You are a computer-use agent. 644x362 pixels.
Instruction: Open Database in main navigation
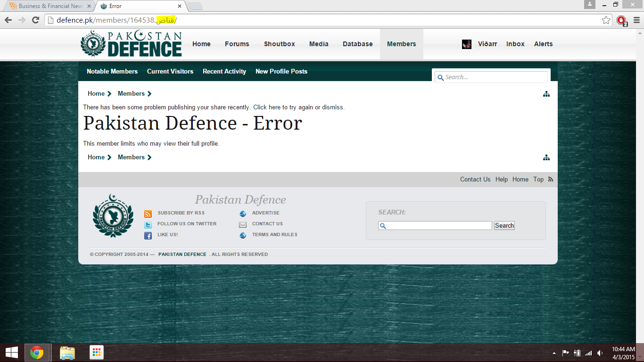(358, 44)
